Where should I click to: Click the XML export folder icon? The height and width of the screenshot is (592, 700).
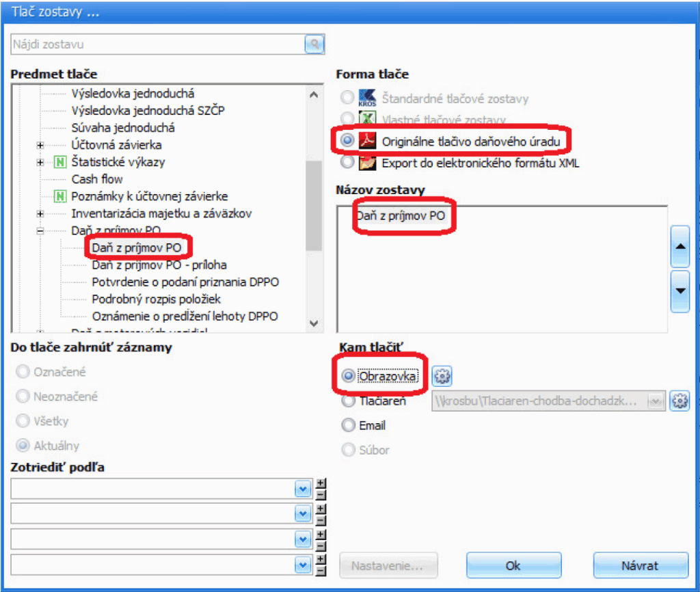click(x=368, y=163)
